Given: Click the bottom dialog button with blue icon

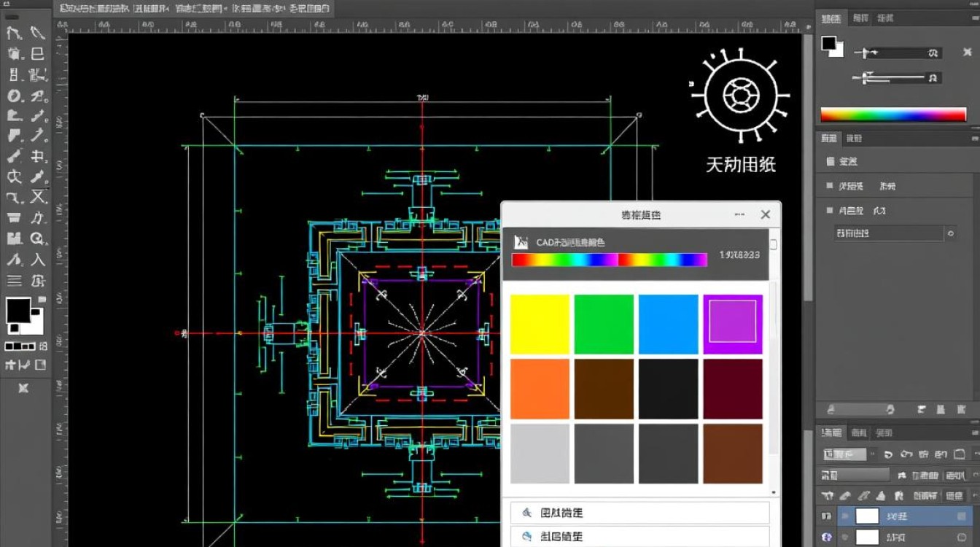Looking at the screenshot, I should 639,537.
